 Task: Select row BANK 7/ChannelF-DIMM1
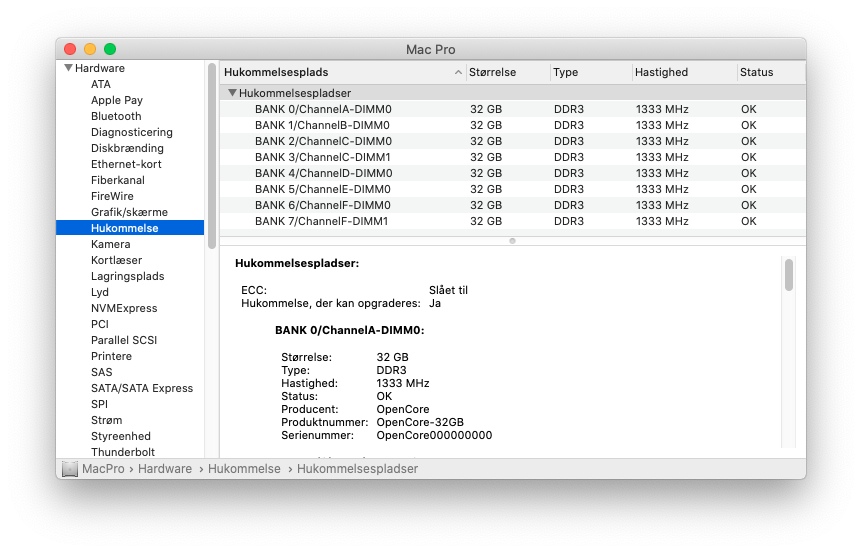click(x=513, y=221)
